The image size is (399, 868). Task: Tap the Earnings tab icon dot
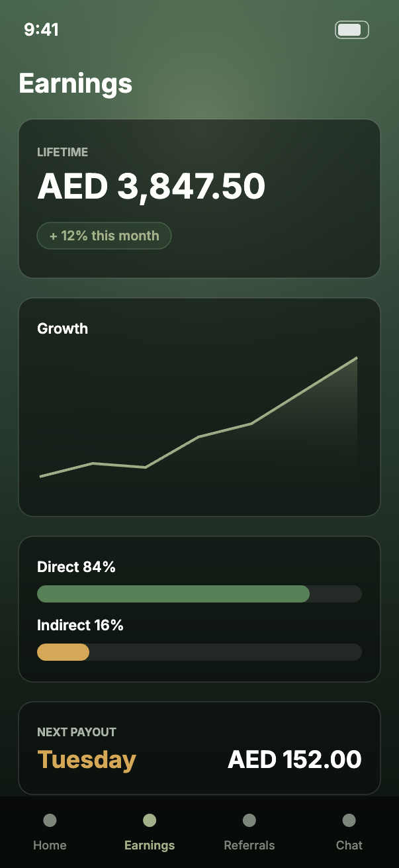point(150,820)
